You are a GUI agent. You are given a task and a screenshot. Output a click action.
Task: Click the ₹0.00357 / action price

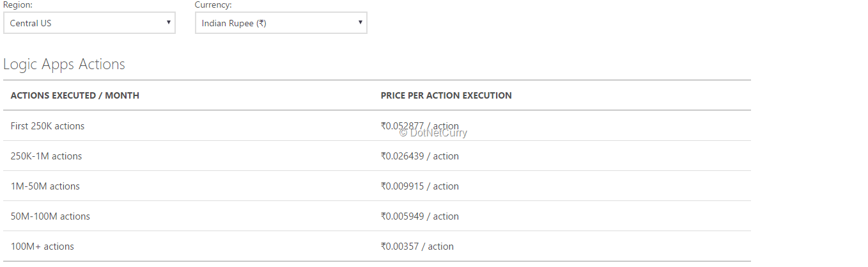[417, 247]
